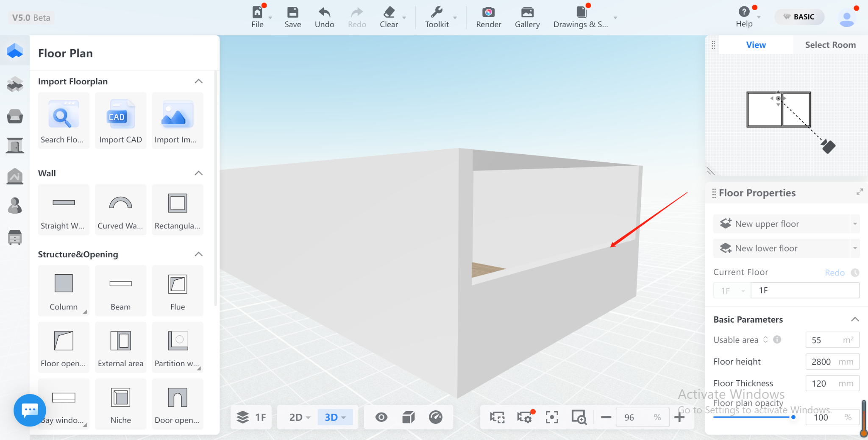
Task: Open the New lower floor dropdown arrow
Action: [855, 248]
